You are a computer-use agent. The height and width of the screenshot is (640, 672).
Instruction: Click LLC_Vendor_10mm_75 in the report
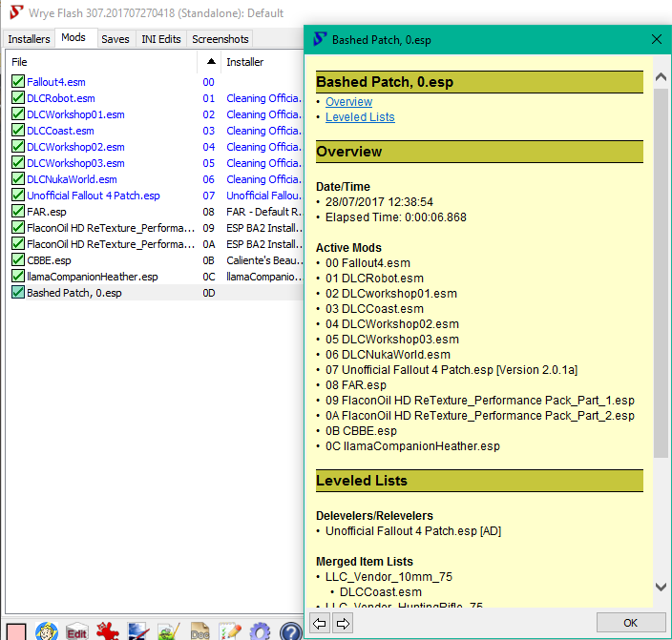pos(388,577)
